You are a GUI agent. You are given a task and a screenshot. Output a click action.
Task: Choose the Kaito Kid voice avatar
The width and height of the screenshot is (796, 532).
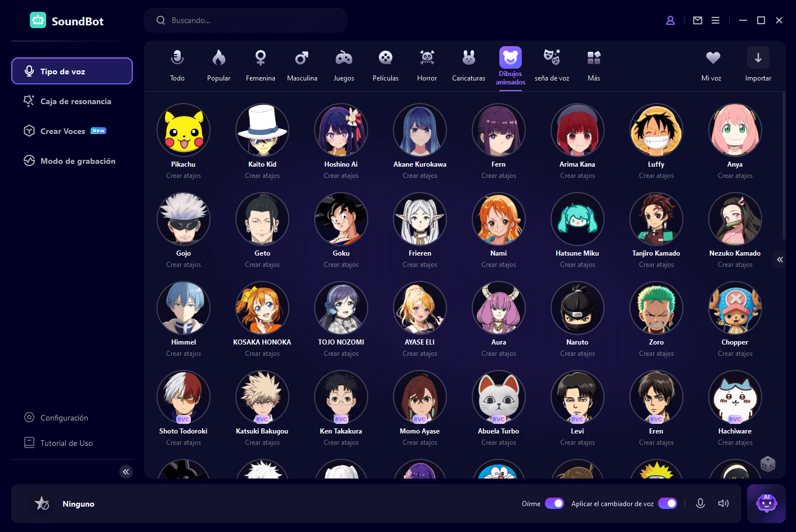coord(262,129)
